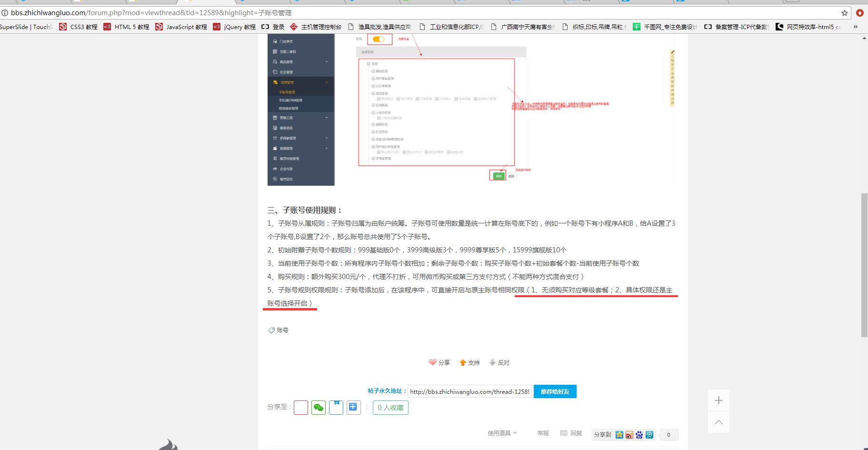Screen dimensions: 868x450
Task: Downvote the post with 反对 arrow
Action: 499,362
